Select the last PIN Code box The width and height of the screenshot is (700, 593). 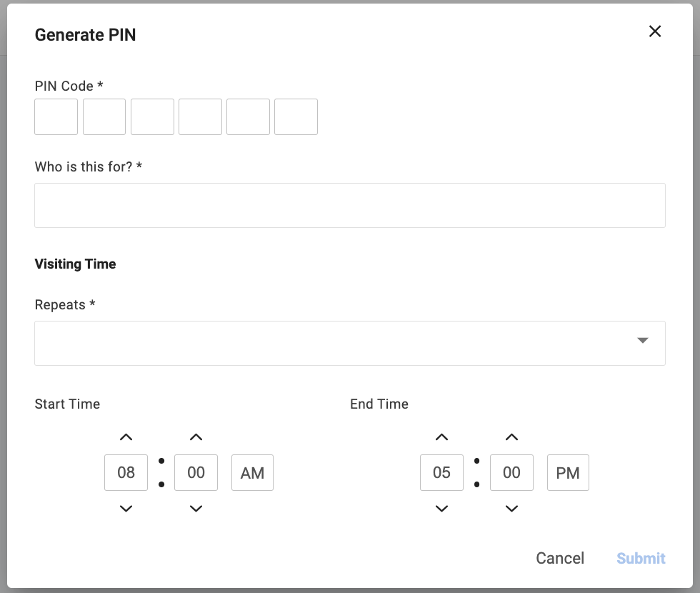pos(296,117)
